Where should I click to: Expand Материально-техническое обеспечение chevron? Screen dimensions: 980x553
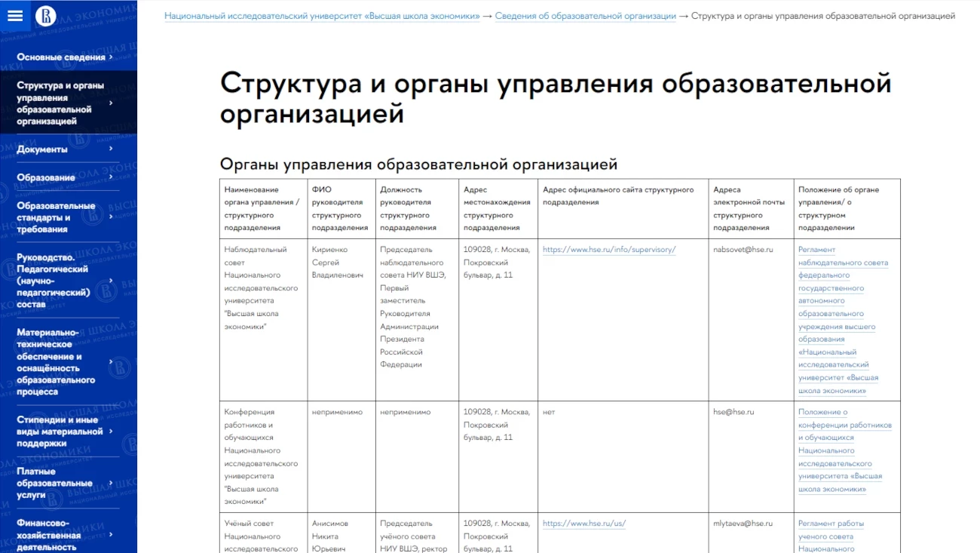tap(111, 362)
